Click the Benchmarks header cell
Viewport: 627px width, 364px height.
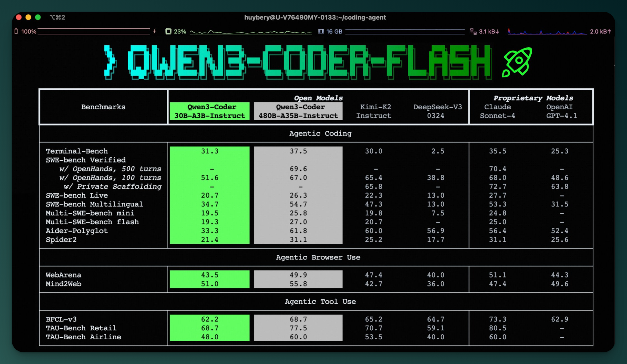pos(103,107)
